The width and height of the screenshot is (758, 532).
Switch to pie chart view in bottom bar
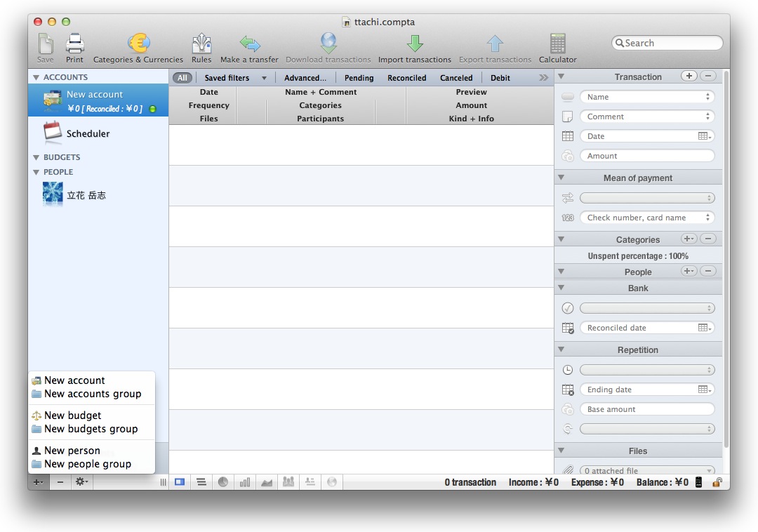223,482
